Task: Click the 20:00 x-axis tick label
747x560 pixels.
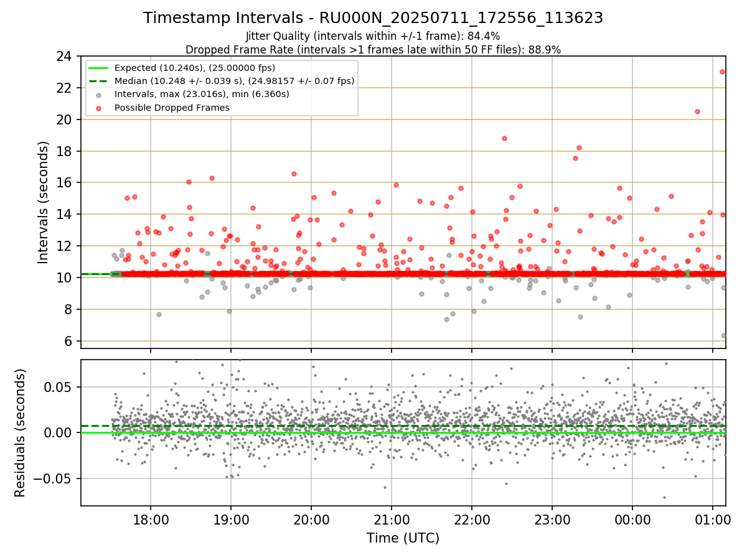Action: pyautogui.click(x=311, y=519)
